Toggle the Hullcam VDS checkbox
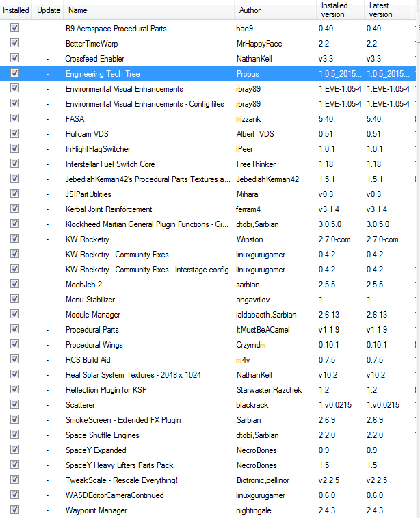The width and height of the screenshot is (420, 518). tap(14, 133)
